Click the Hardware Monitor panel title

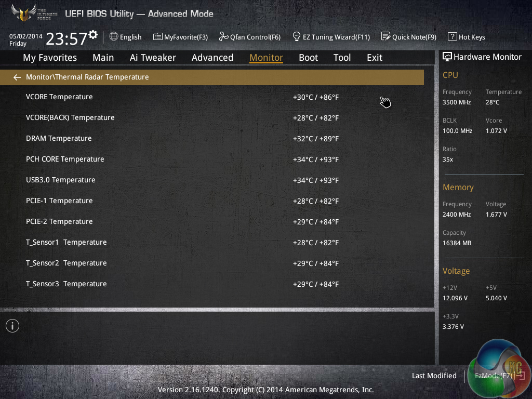[487, 57]
